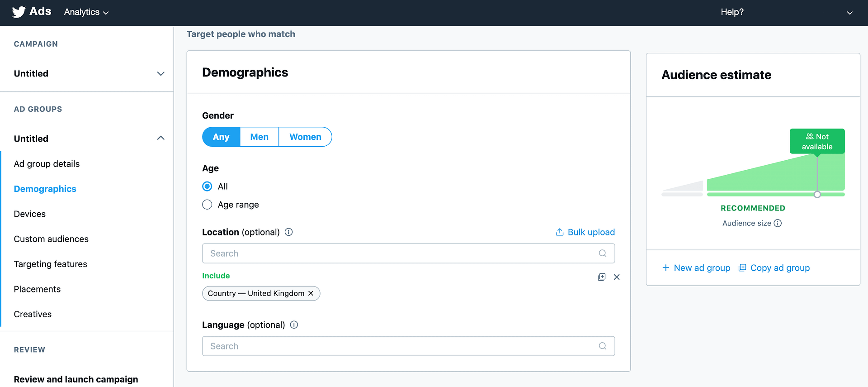Go to Ad group details section
868x387 pixels.
(x=47, y=164)
